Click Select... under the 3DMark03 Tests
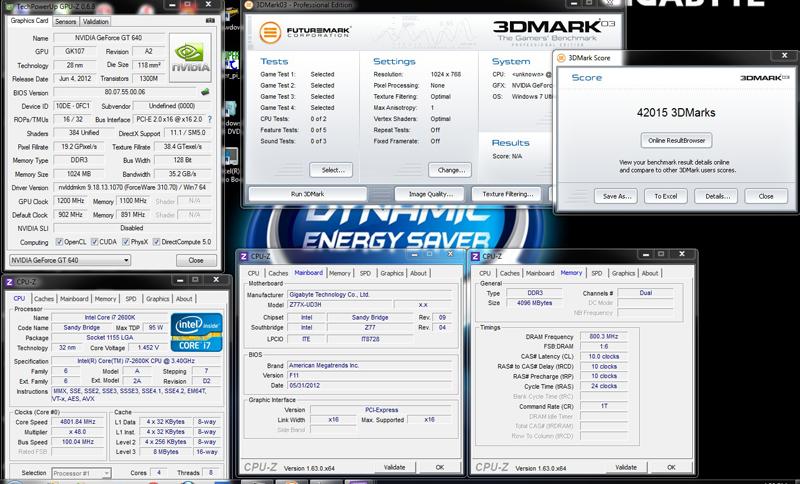This screenshot has width=800, height=484. pos(331,170)
